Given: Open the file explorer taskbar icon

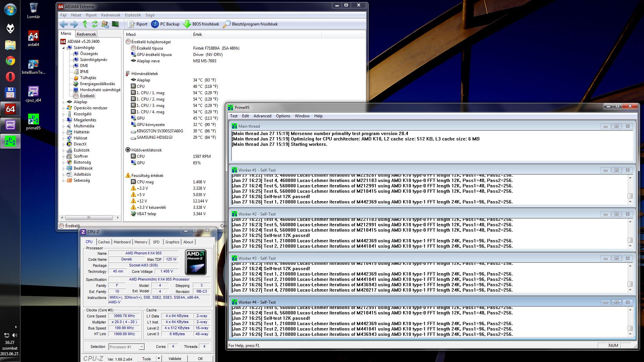Looking at the screenshot, I should (x=10, y=45).
